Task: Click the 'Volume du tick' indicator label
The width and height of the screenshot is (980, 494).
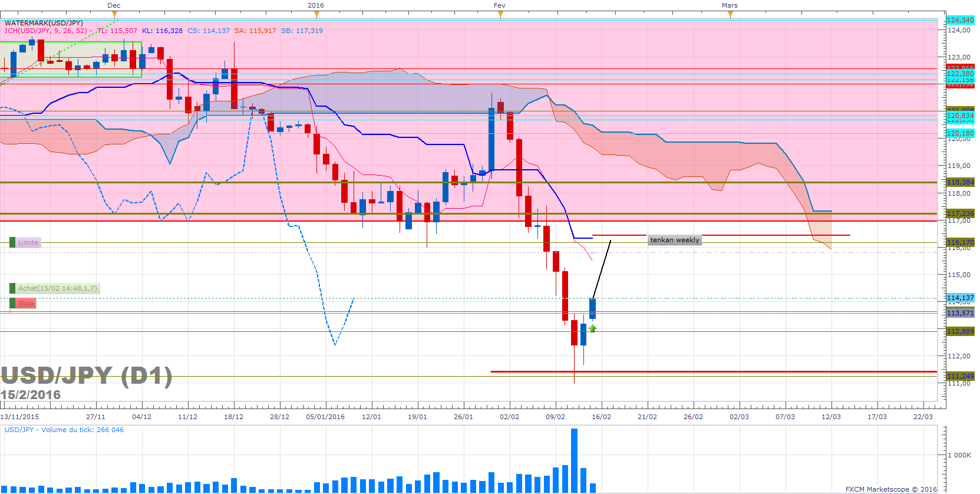Action: coord(64,430)
